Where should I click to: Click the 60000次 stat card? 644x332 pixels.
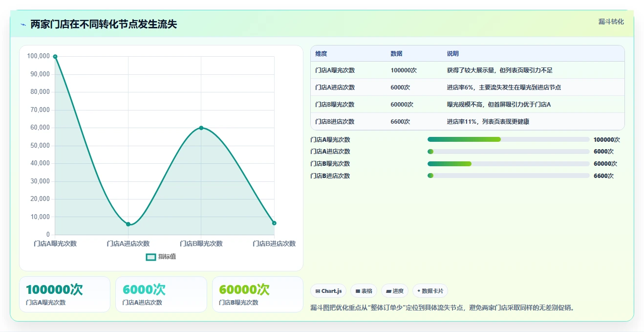pos(258,294)
